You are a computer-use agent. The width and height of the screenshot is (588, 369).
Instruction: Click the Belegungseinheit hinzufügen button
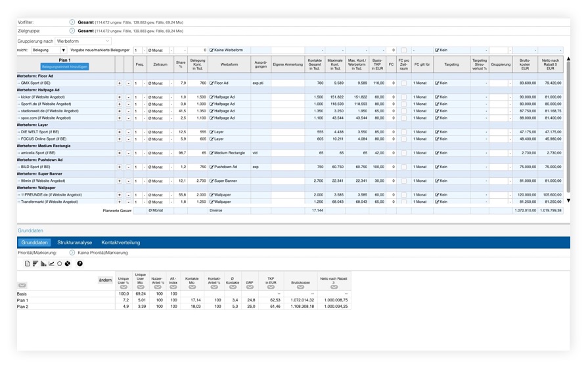[x=64, y=67]
